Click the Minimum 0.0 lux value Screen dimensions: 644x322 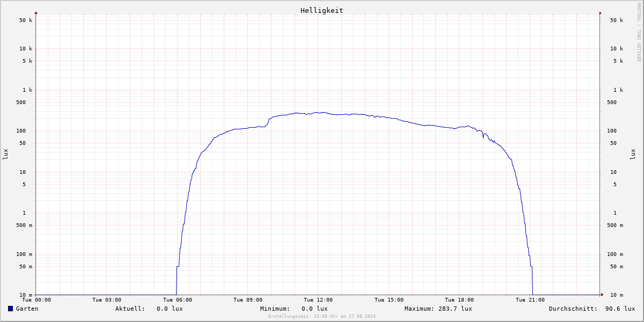point(314,309)
